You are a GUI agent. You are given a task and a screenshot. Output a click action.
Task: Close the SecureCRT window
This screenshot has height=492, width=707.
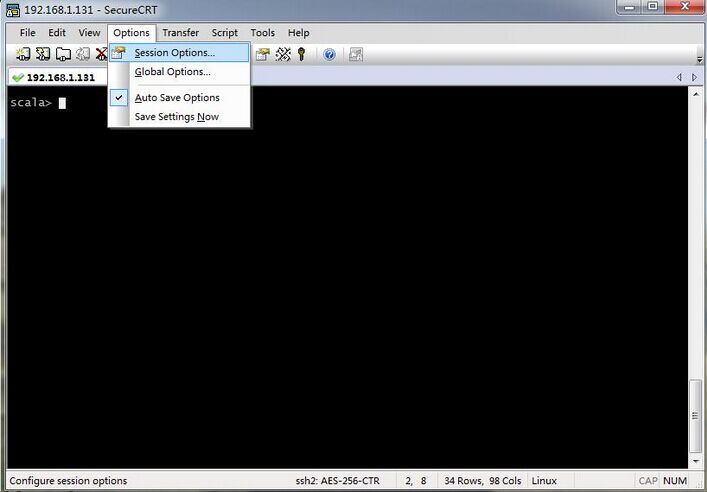click(684, 7)
